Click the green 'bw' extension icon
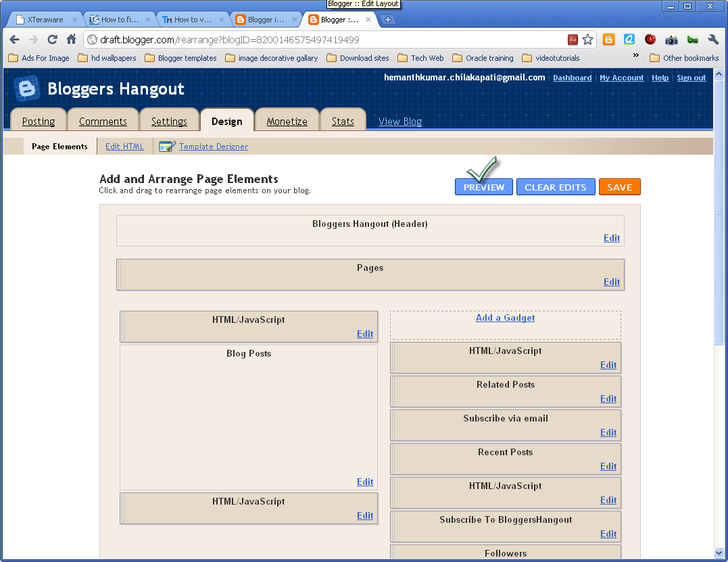 click(693, 39)
